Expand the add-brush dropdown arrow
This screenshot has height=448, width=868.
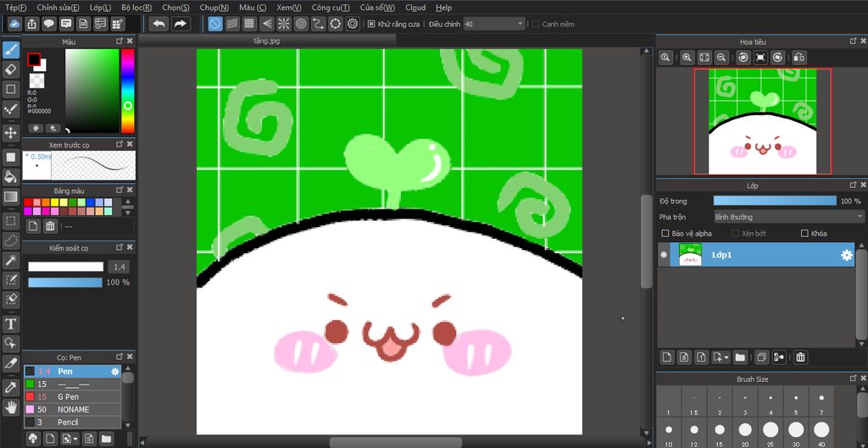(75, 440)
